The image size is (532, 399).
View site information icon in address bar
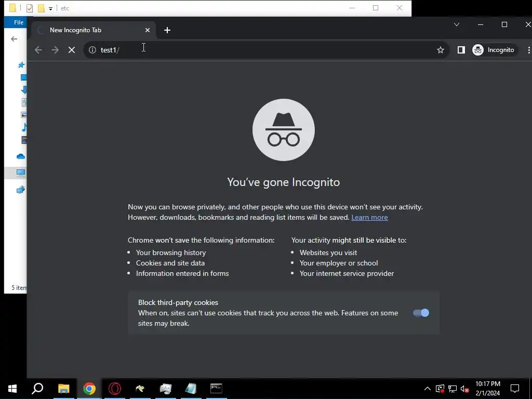(92, 50)
